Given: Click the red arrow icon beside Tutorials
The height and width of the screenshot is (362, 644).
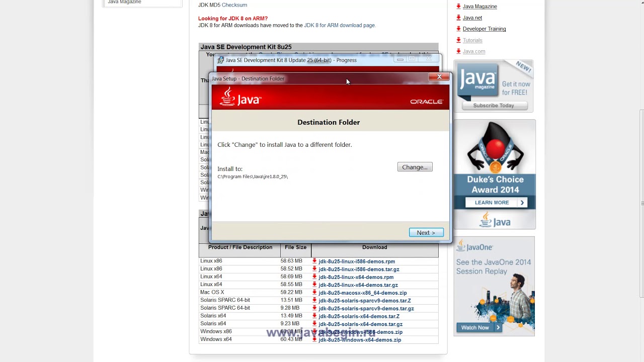Looking at the screenshot, I should pyautogui.click(x=458, y=40).
